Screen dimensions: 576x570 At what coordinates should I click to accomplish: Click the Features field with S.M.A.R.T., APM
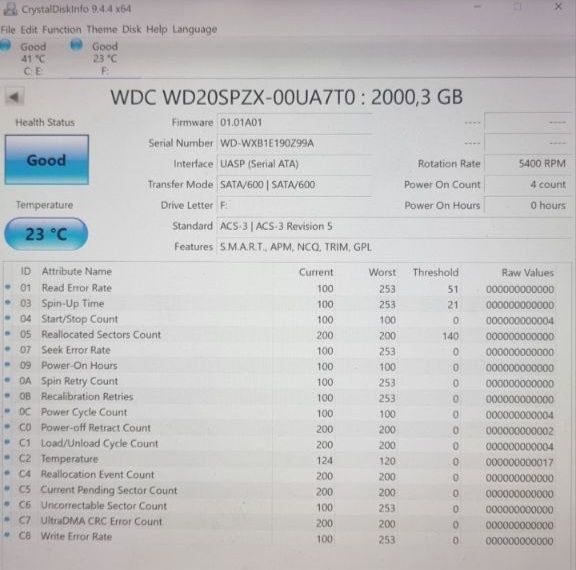tap(393, 247)
